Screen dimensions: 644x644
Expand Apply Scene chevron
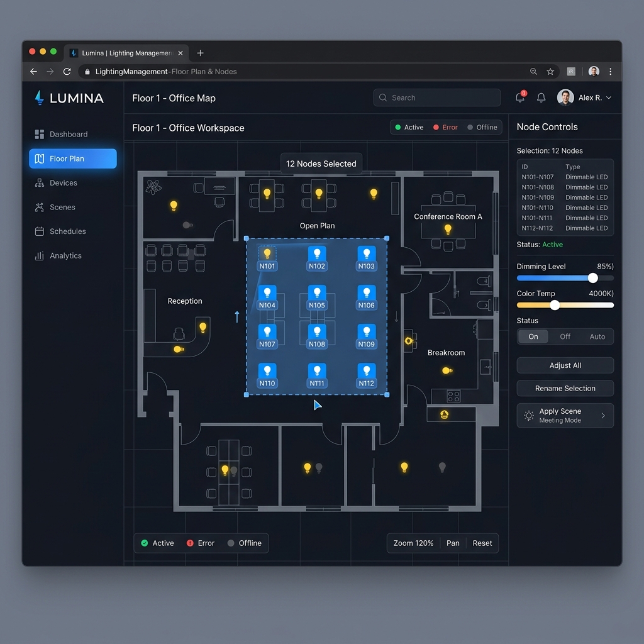(603, 416)
